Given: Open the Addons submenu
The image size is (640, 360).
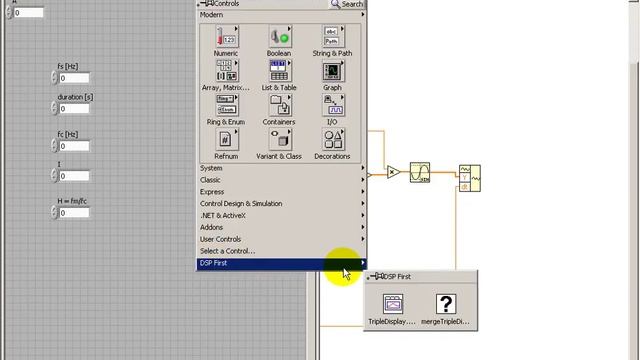Looking at the screenshot, I should 281,227.
